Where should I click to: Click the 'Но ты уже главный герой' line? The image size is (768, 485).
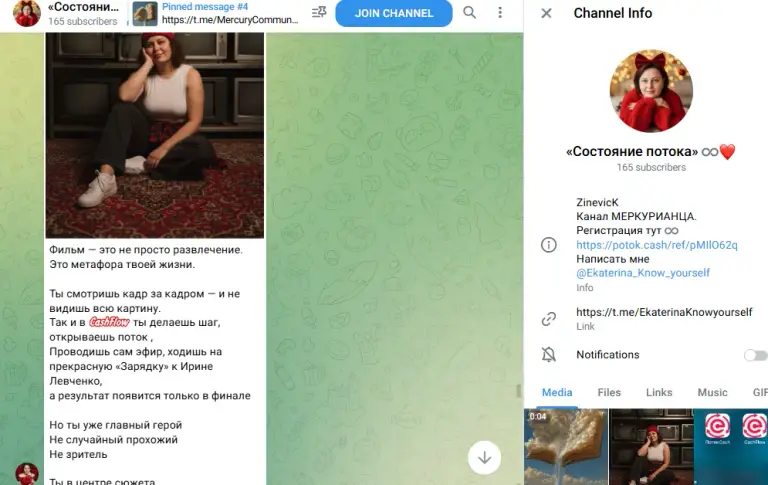tap(116, 425)
